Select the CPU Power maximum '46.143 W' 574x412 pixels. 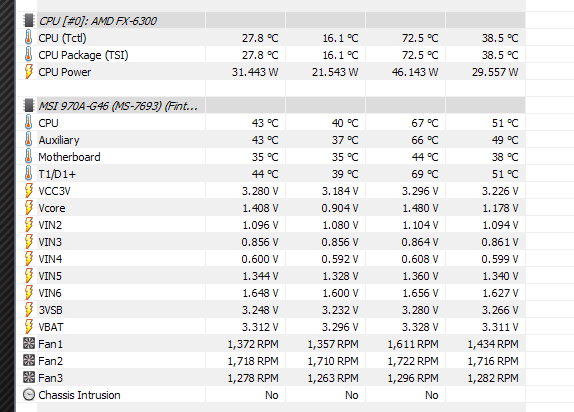point(415,72)
